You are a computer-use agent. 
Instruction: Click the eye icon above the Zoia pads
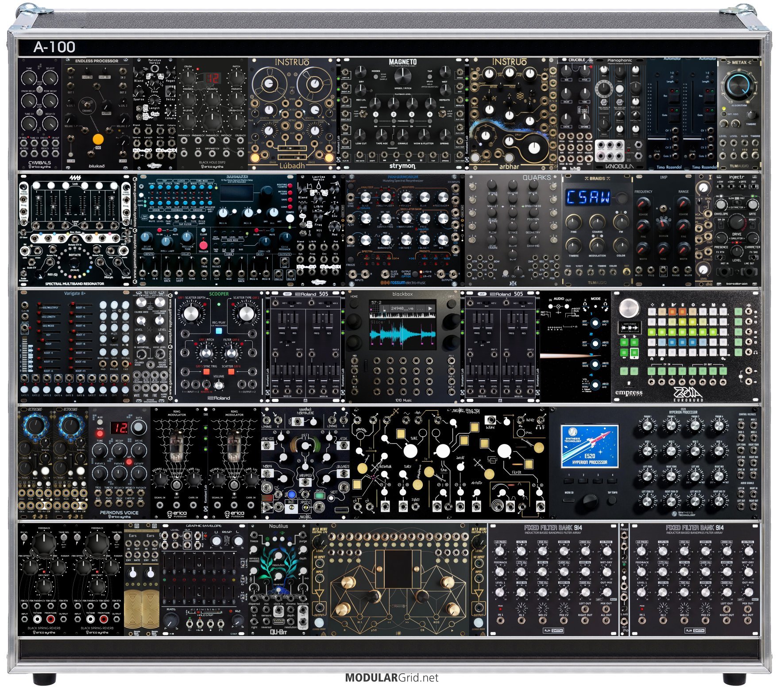(x=703, y=305)
